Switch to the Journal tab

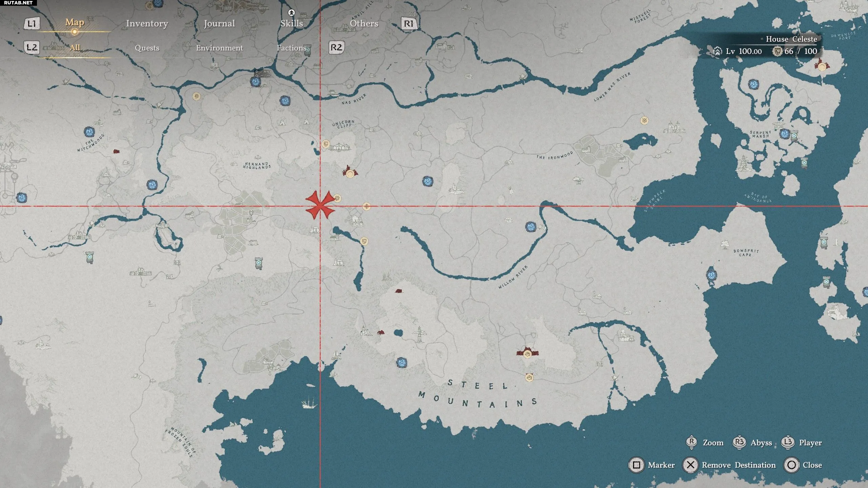pos(219,23)
